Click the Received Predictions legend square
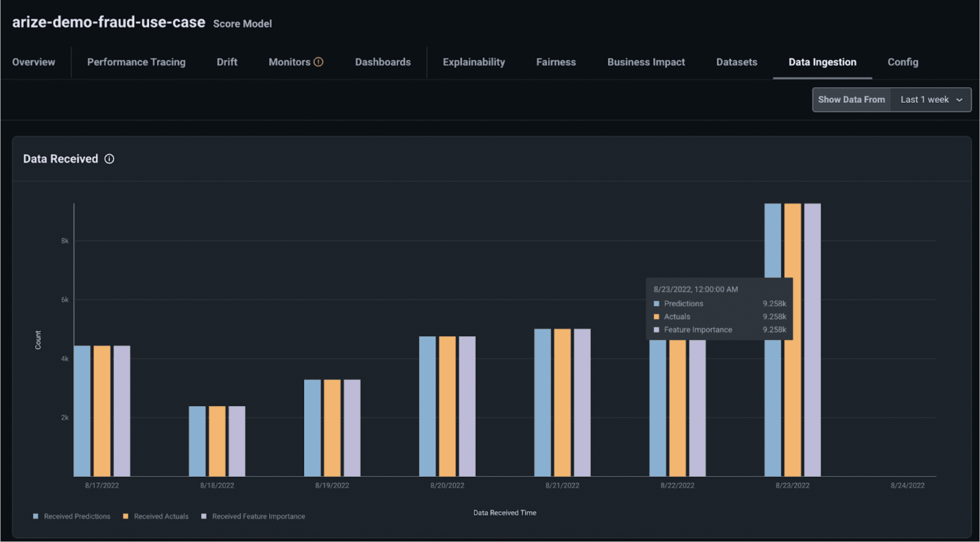 [x=35, y=516]
